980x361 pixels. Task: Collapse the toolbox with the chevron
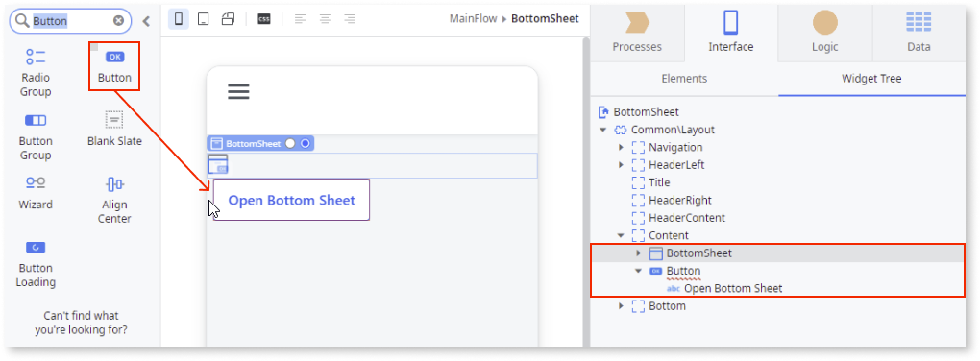[146, 21]
